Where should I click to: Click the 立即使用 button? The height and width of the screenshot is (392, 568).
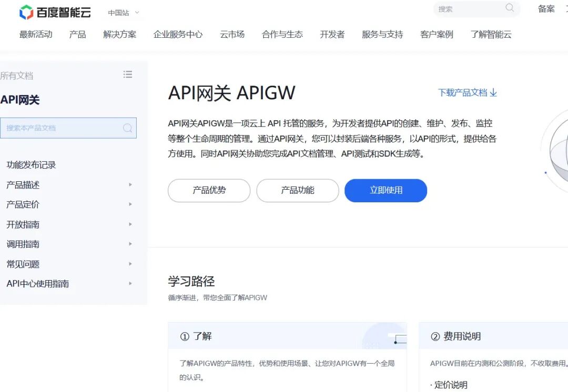pos(386,191)
